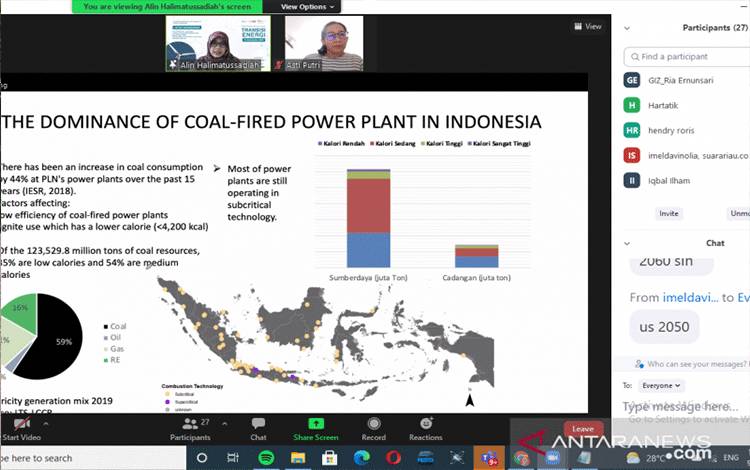Open Spotify from the taskbar
Screen dimensions: 750x470
[x=266, y=458]
